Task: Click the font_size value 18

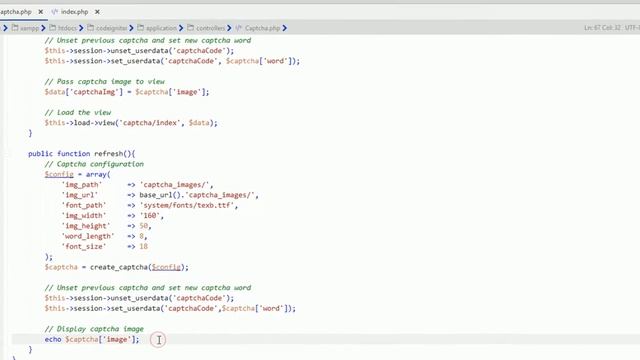Action: tap(144, 247)
